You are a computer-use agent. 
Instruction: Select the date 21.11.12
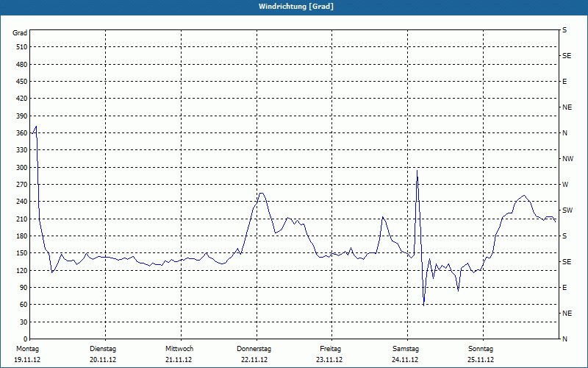point(179,360)
